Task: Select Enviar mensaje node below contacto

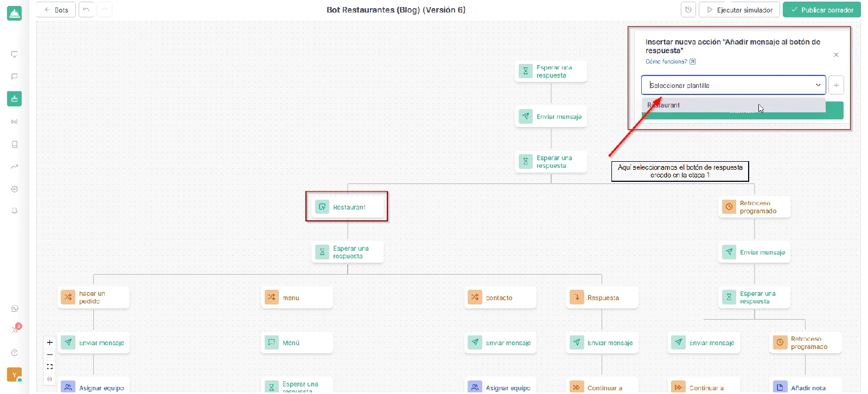Action: click(500, 342)
